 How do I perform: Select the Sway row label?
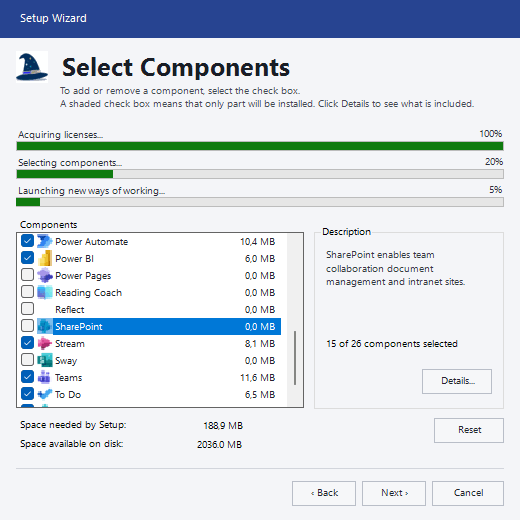[66, 361]
